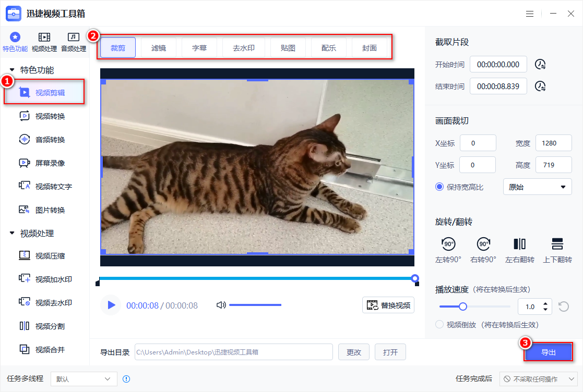This screenshot has width=583, height=392.
Task: Click the clock icon beside 结束时间
Action: pos(541,85)
